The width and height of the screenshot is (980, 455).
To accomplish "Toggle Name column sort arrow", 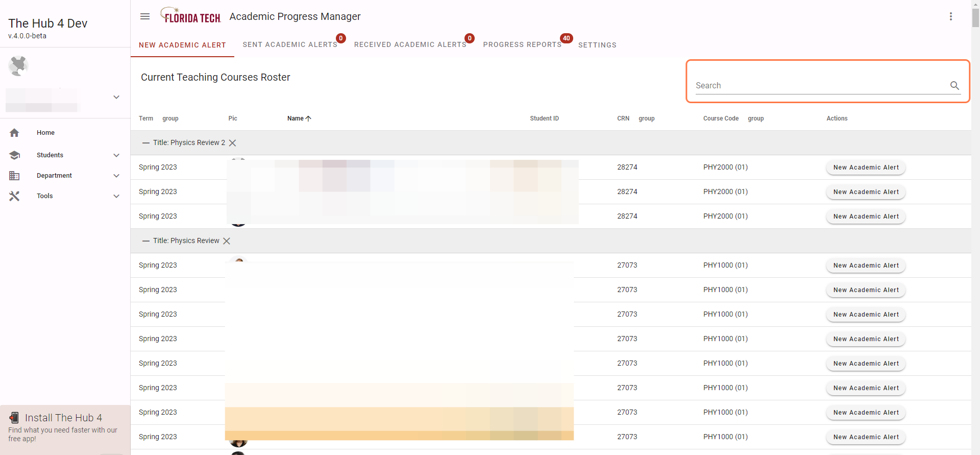I will (x=308, y=118).
